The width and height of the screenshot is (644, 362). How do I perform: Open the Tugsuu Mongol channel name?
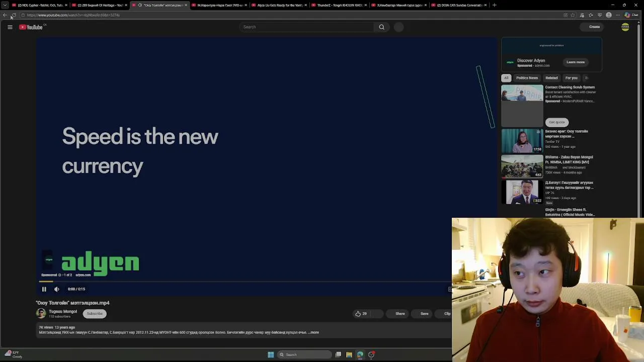[x=63, y=311]
